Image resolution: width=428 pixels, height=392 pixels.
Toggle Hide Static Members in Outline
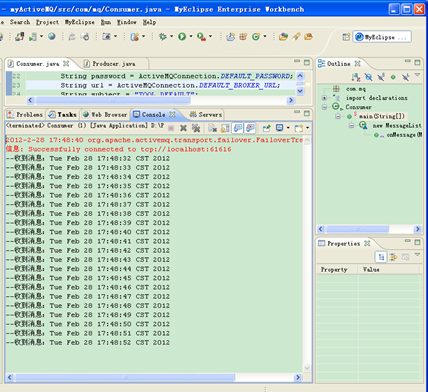click(381, 77)
